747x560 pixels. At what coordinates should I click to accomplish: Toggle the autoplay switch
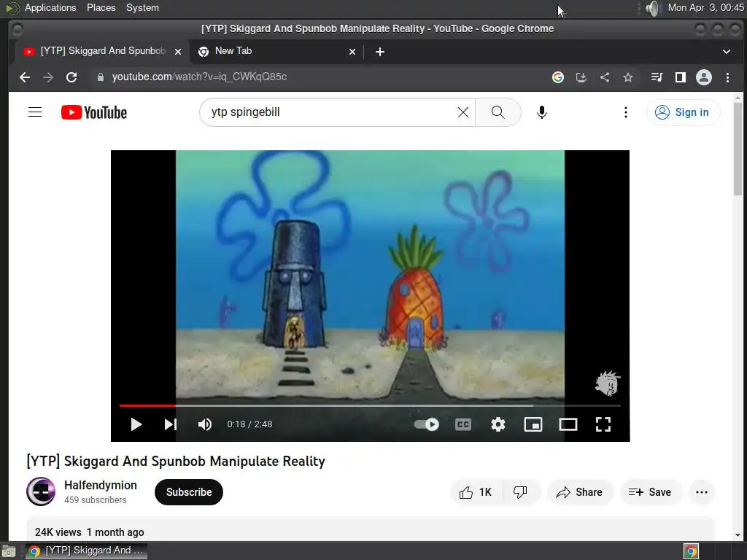[426, 424]
